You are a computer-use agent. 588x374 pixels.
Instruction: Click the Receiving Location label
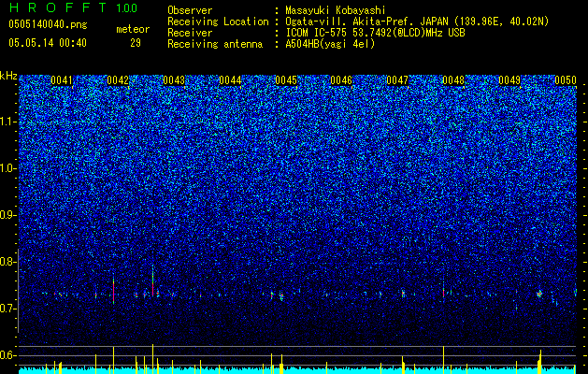tap(218, 22)
